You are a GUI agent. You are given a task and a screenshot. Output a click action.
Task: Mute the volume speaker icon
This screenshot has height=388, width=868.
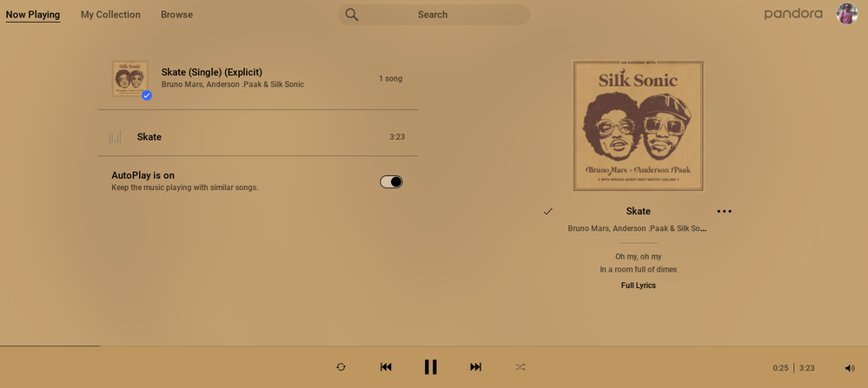click(x=850, y=368)
